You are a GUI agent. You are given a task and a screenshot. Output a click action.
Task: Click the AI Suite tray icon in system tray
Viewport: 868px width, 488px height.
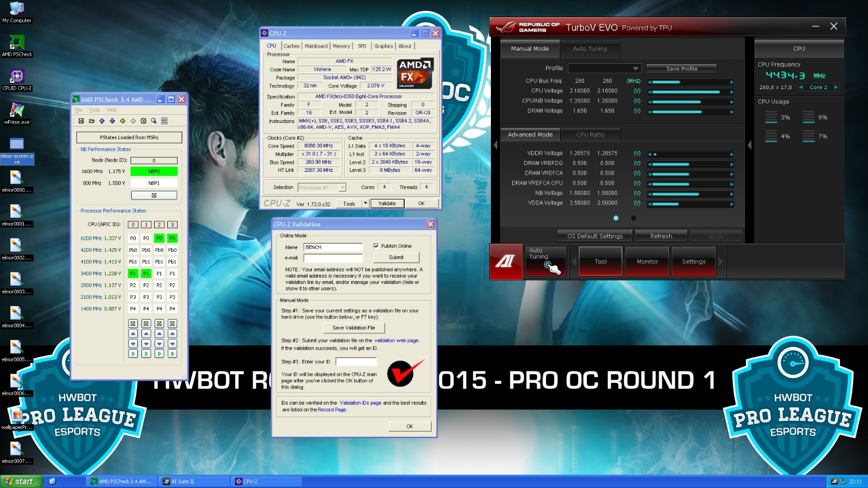tap(834, 481)
